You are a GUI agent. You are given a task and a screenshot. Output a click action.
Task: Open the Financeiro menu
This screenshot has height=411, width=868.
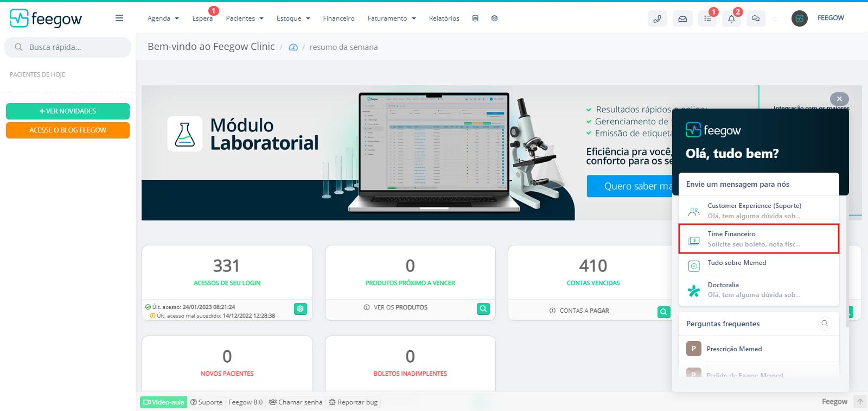[x=339, y=18]
